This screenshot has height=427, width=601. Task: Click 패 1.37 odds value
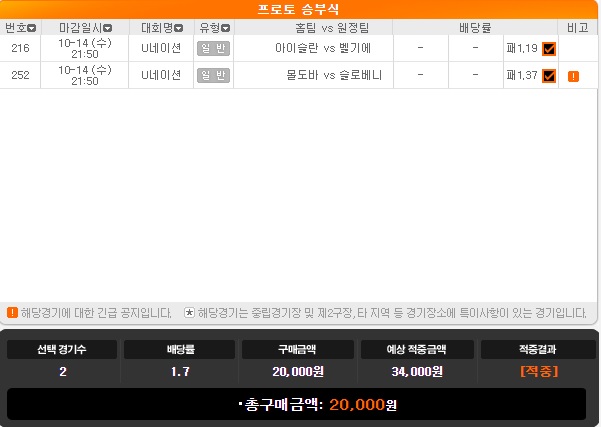[x=522, y=75]
